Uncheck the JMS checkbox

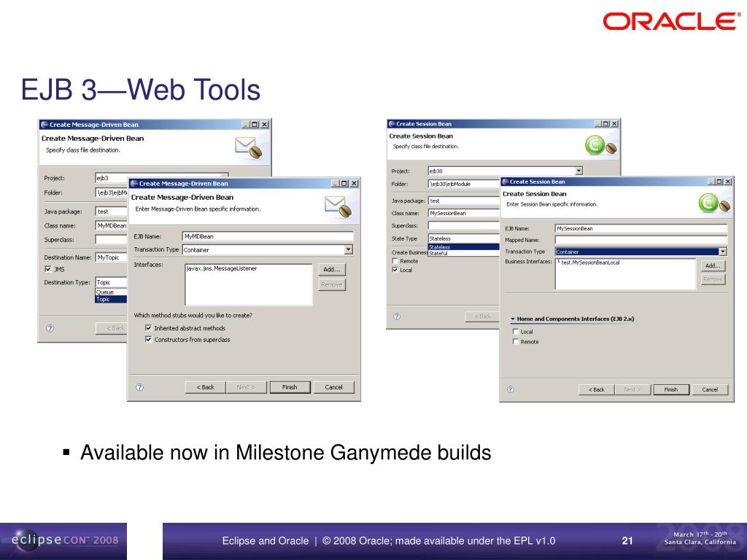(x=47, y=269)
